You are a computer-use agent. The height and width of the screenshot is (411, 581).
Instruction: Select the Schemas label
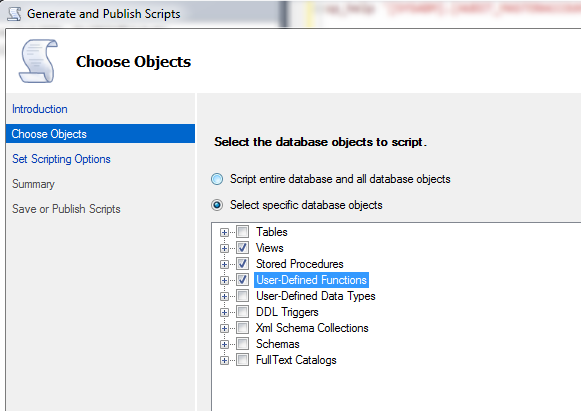click(x=278, y=344)
